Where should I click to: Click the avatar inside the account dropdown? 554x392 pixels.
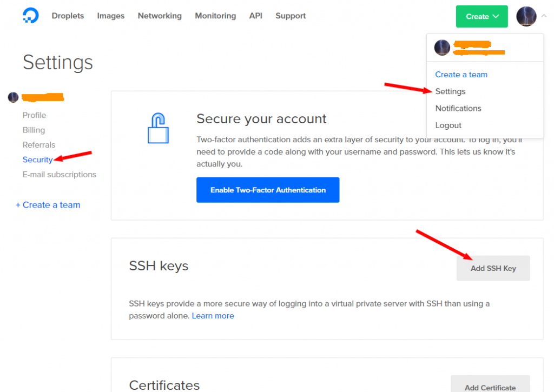[x=442, y=48]
